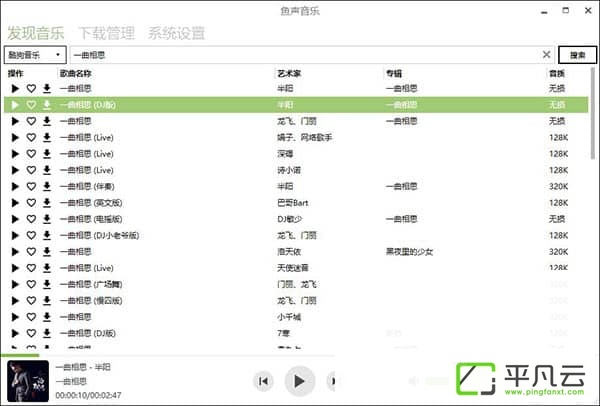Play the 一曲相思 (英文版) by 巴哥Bart

point(15,203)
